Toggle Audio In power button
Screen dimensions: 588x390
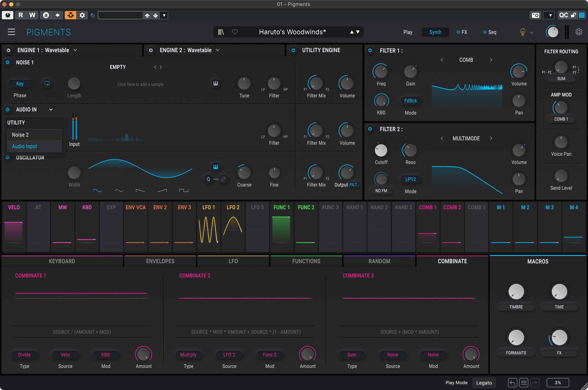[8, 109]
